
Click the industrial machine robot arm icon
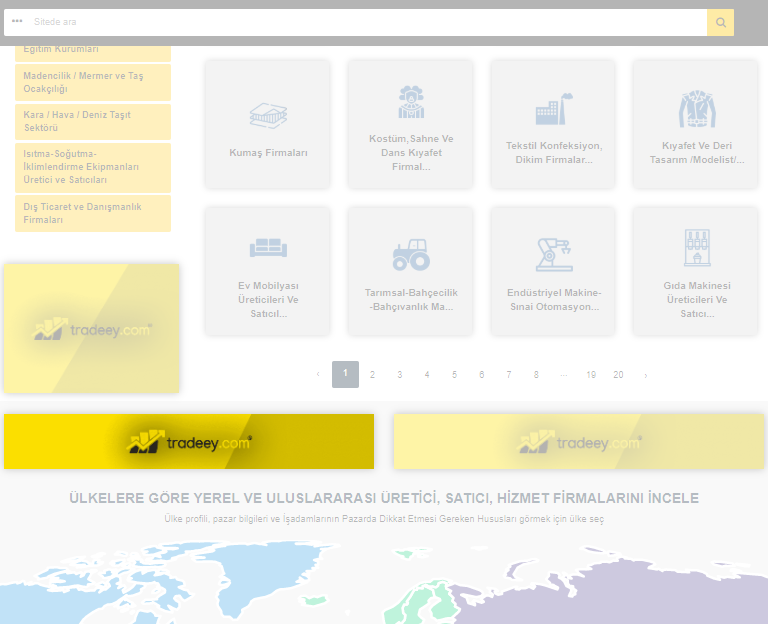(x=553, y=254)
